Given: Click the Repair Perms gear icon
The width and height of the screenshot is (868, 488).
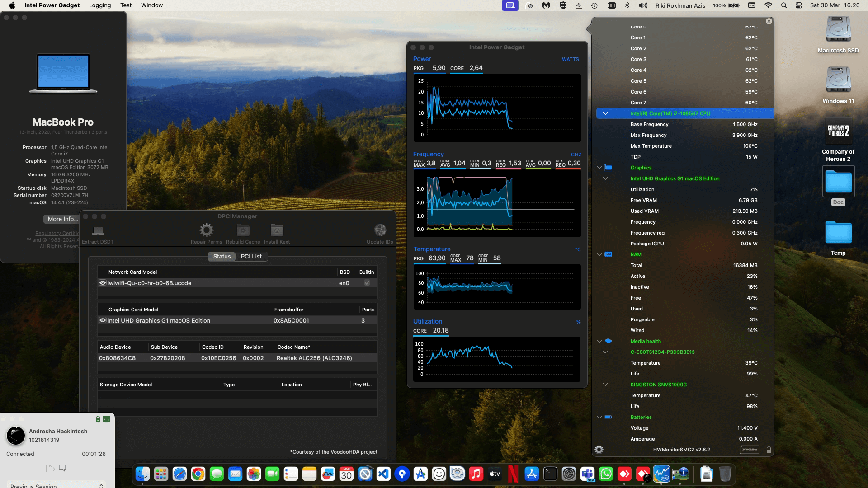Looking at the screenshot, I should click(x=206, y=230).
